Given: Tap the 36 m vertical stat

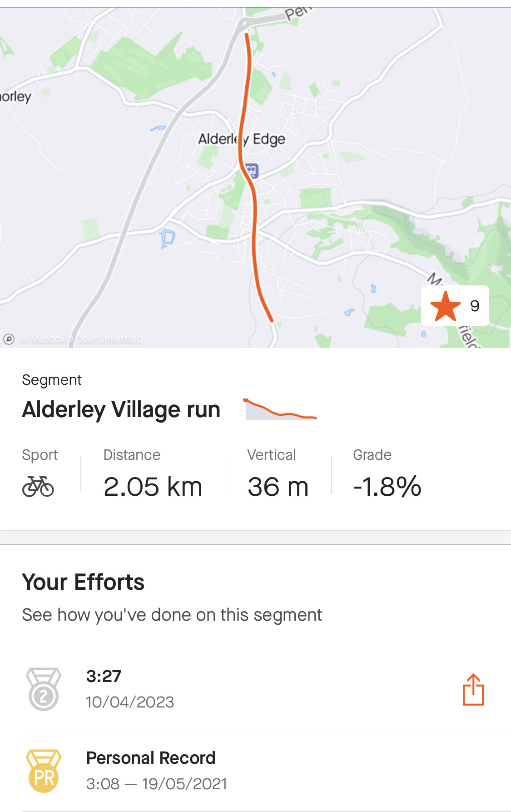Looking at the screenshot, I should click(278, 487).
